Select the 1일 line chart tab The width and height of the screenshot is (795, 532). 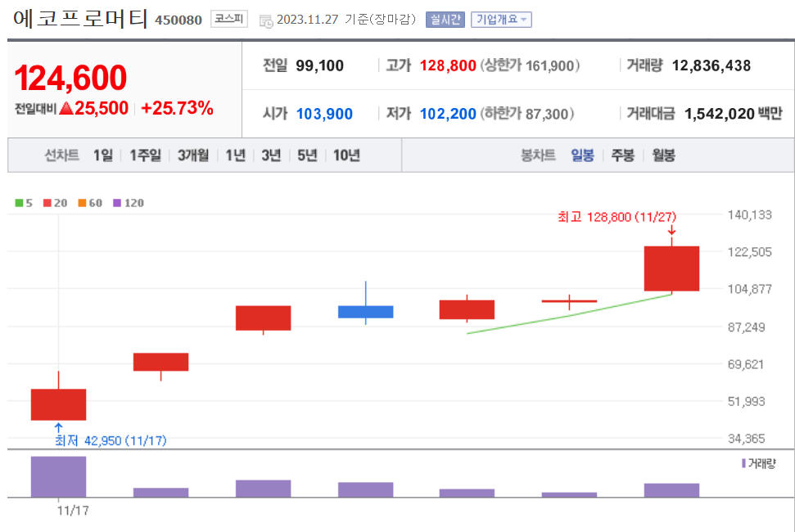pos(103,155)
